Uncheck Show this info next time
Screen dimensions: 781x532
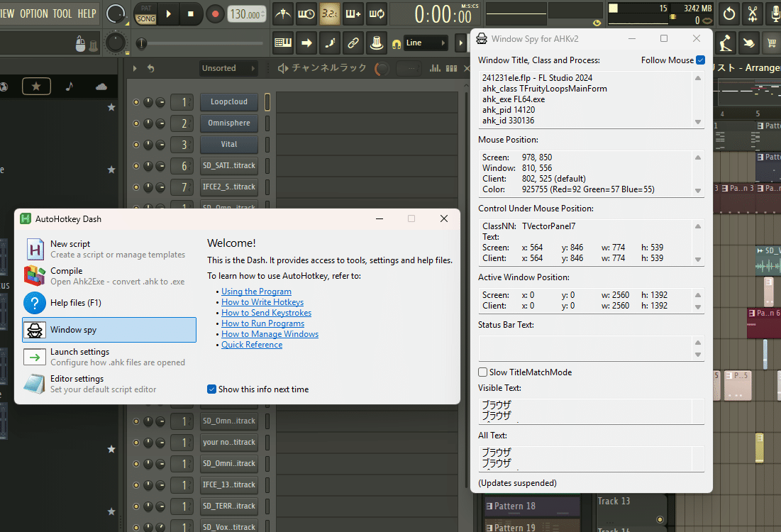click(211, 389)
